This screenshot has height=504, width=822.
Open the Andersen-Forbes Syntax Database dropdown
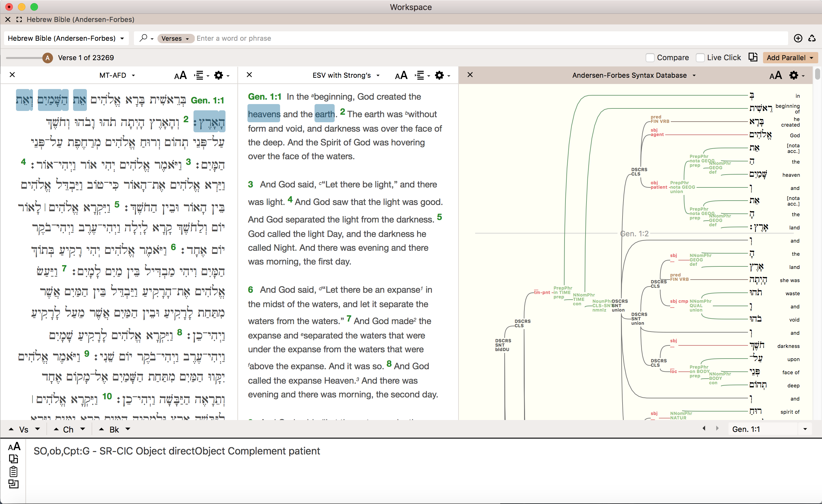point(634,75)
